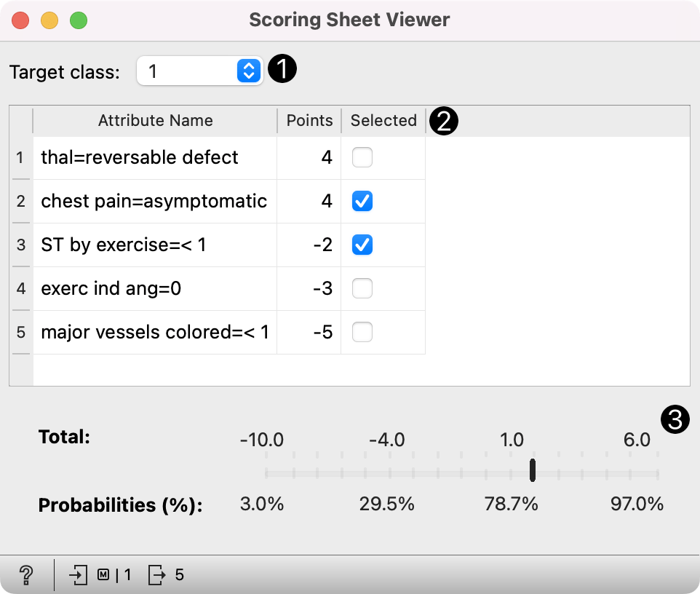The image size is (700, 594).
Task: Click the black number 3 annotation badge
Action: point(674,421)
